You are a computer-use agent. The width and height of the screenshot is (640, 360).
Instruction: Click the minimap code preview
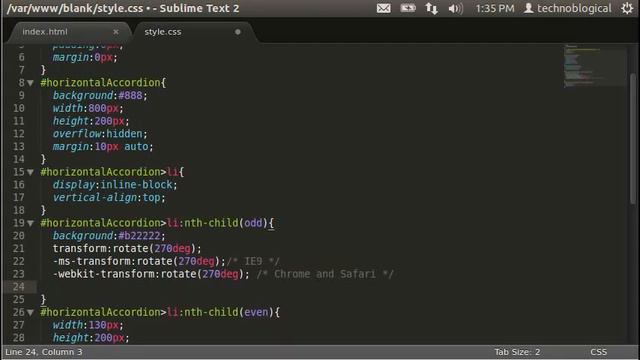click(595, 65)
